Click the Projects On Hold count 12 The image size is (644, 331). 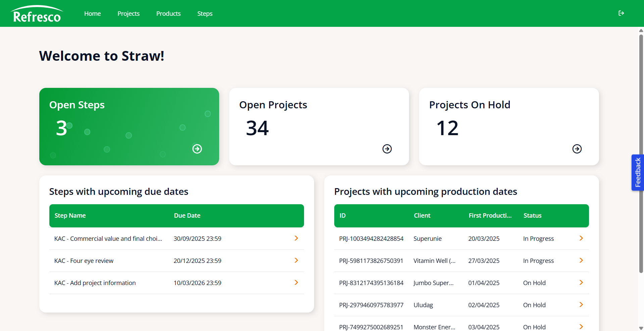[x=447, y=128]
